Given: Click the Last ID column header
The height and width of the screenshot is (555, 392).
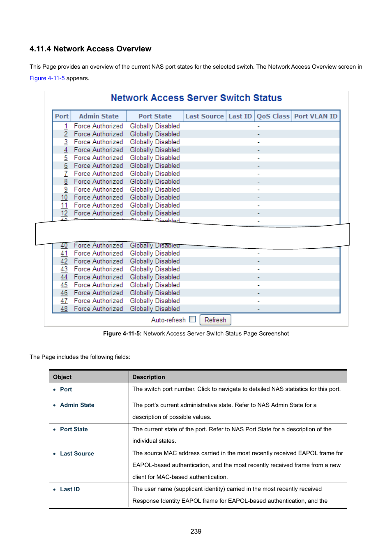Looking at the screenshot, I should (240, 116).
